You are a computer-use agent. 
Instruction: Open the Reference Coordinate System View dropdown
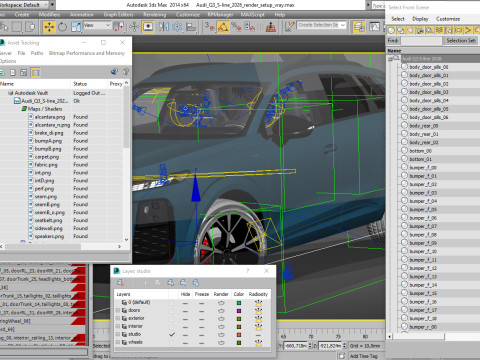tap(97, 25)
